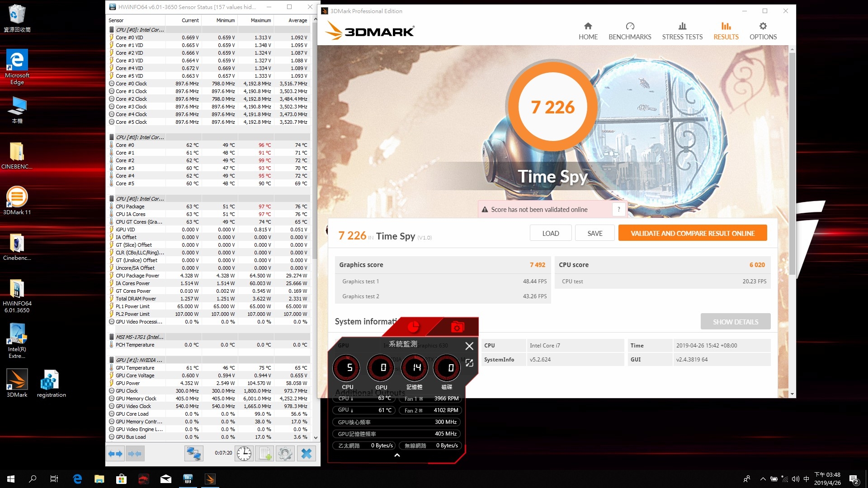Open the STRESS TESTS tab in 3DMark
868x488 pixels.
coord(682,31)
